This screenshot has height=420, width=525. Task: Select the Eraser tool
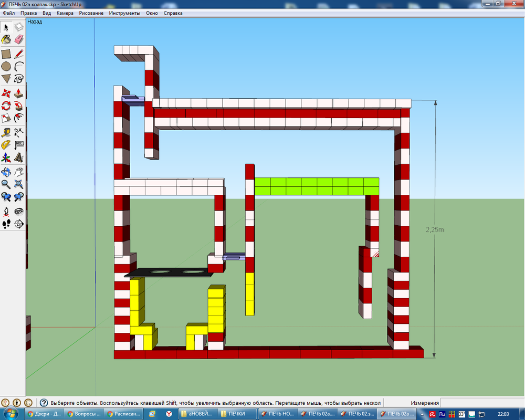point(17,38)
